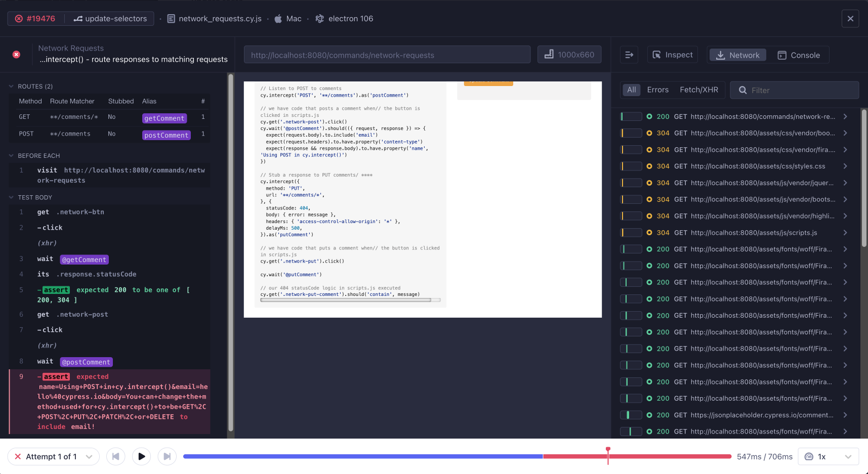This screenshot has width=868, height=474.
Task: Click the failed run #19476 badge
Action: (35, 19)
